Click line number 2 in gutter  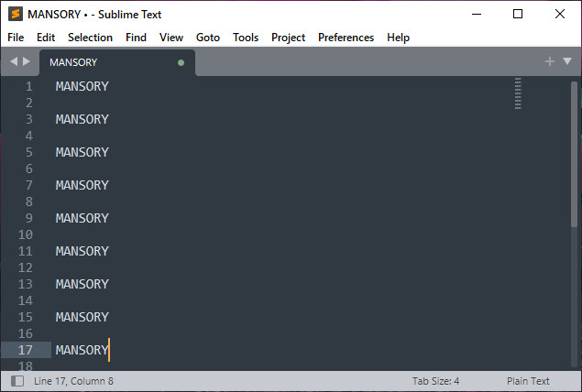[29, 103]
